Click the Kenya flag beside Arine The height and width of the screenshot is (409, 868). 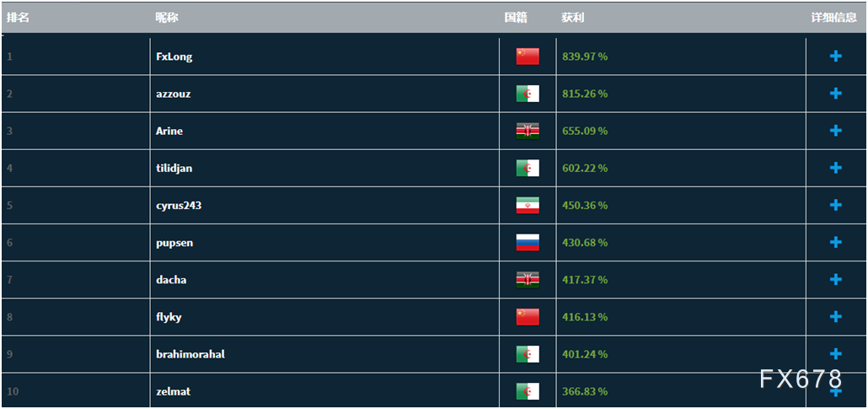point(528,131)
